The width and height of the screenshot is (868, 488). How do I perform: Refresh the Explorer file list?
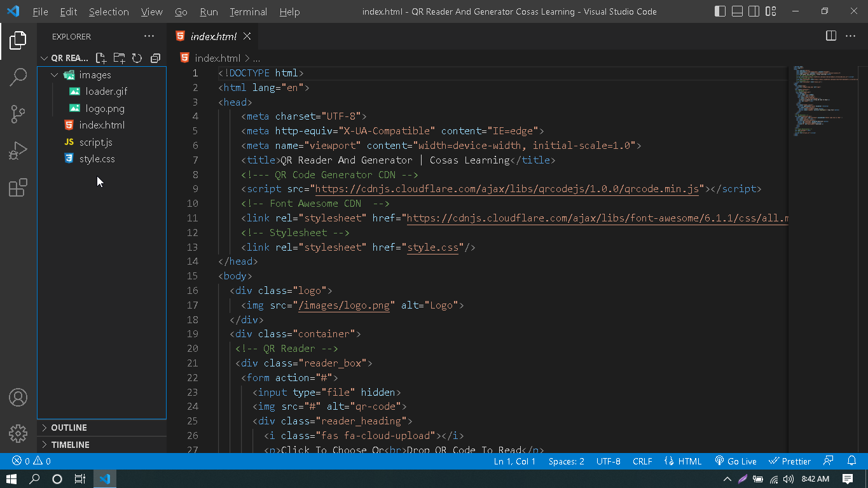tap(137, 58)
